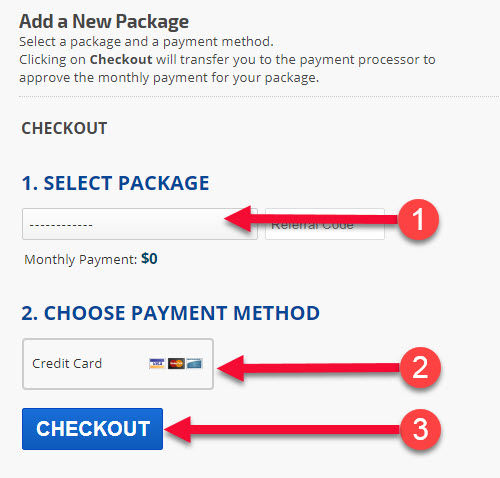The height and width of the screenshot is (478, 500).
Task: Click the red arrow pointing at Checkout button
Action: pos(282,429)
